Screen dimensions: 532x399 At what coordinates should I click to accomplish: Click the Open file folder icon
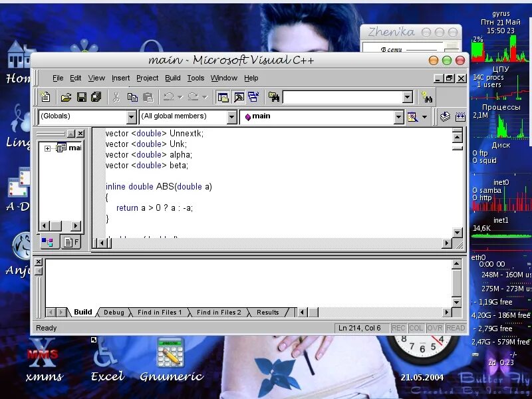pos(66,97)
